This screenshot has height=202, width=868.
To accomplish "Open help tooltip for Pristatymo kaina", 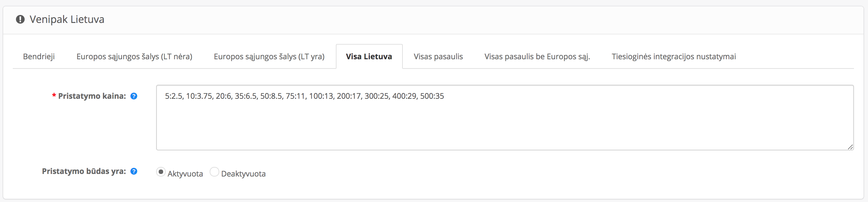I will coord(134,96).
